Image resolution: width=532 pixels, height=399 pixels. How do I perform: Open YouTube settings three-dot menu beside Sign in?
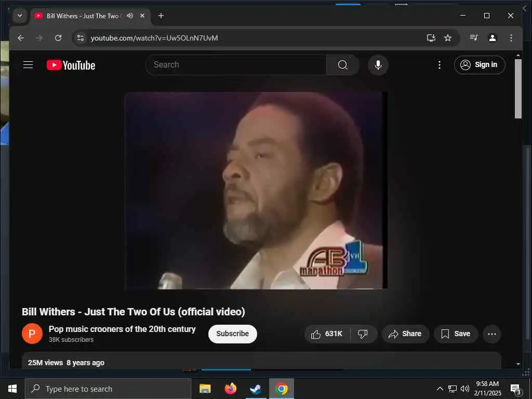[440, 65]
